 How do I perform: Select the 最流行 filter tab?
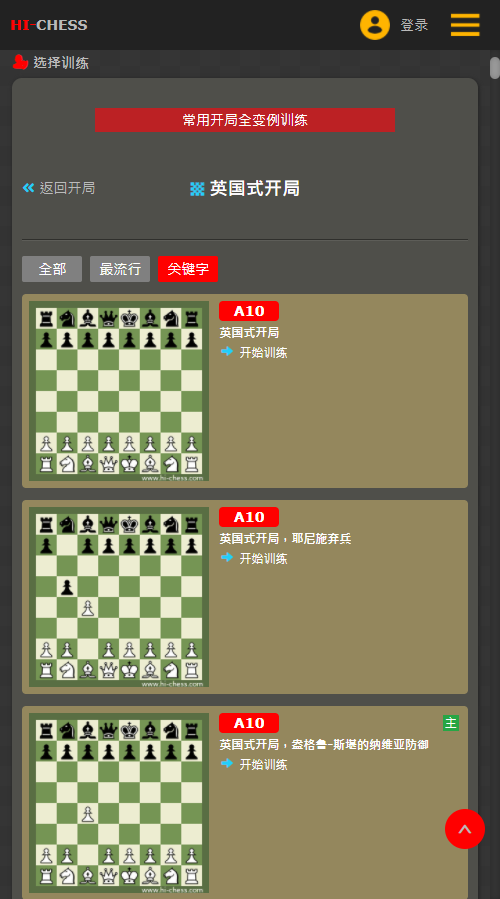[120, 269]
